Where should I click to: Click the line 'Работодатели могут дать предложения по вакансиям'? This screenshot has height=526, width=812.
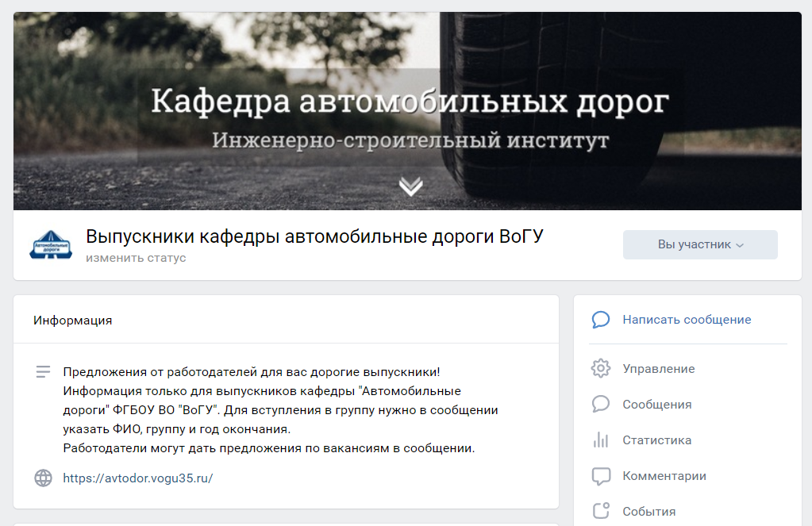(226, 448)
